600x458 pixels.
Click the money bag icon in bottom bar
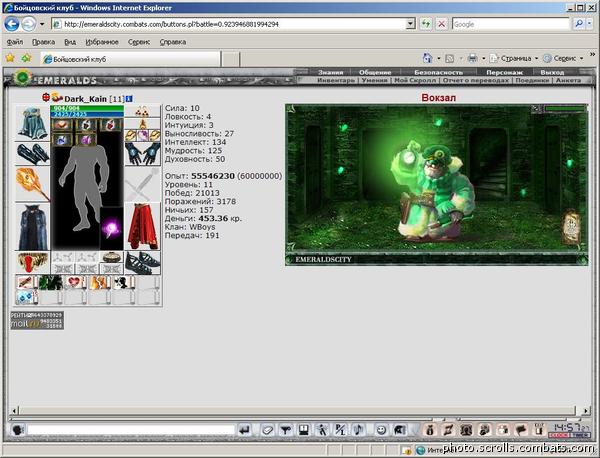tap(430, 430)
